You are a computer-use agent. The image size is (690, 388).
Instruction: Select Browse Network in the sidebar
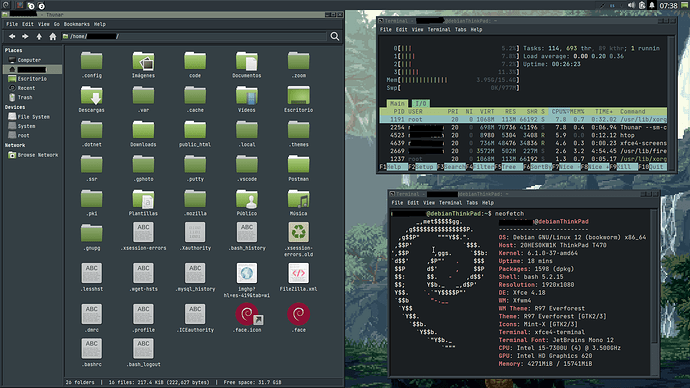click(33, 155)
